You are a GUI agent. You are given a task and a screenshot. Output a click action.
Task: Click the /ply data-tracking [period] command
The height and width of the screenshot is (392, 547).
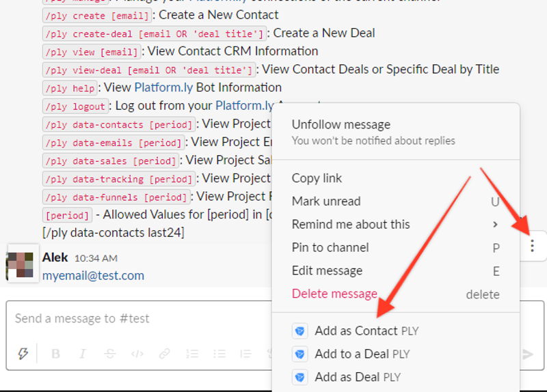tap(118, 179)
